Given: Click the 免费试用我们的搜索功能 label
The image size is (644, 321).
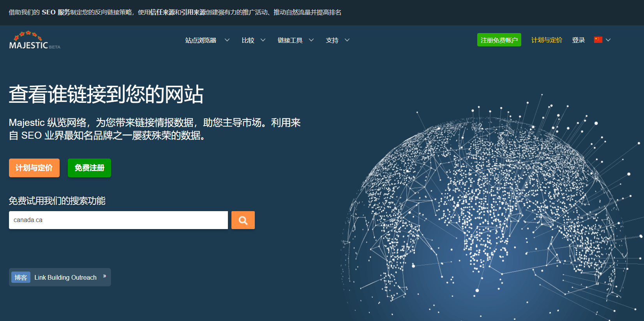Looking at the screenshot, I should coord(57,201).
